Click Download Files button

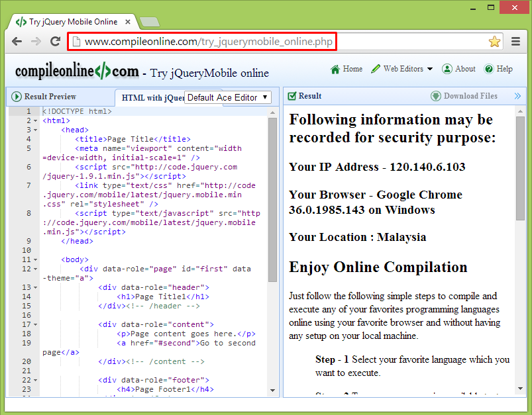point(464,96)
